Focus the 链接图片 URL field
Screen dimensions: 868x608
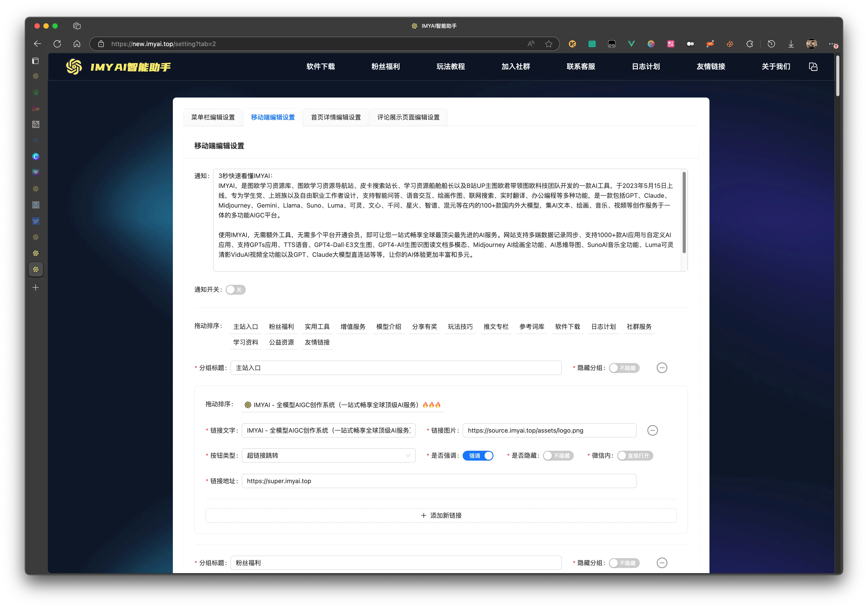tap(549, 430)
